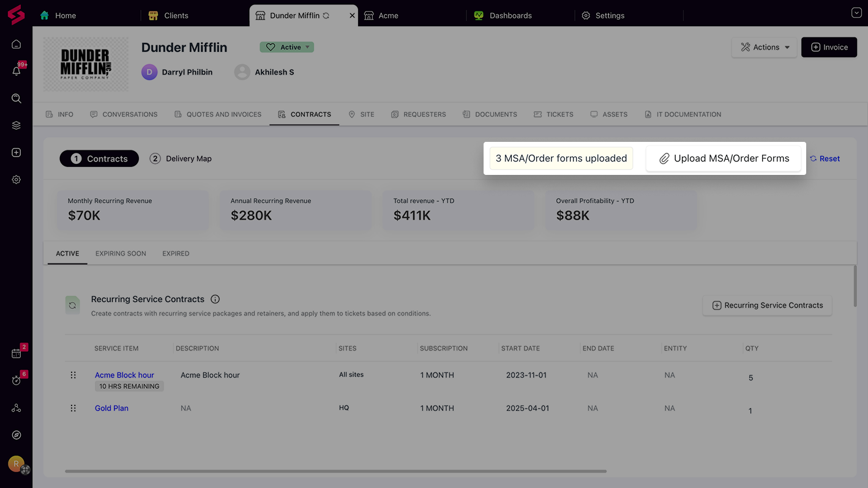The width and height of the screenshot is (868, 488).
Task: Open notifications bell with 99+ badge
Action: [x=17, y=71]
